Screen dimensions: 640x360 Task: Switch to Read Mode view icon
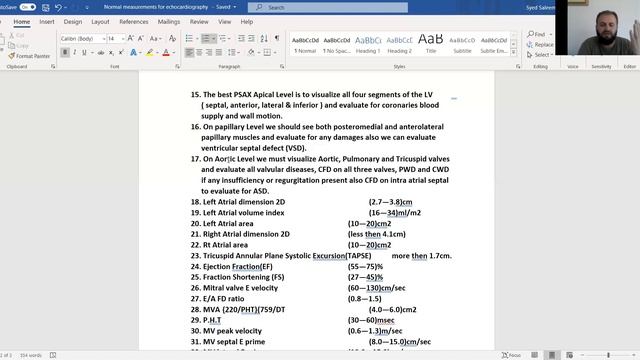pyautogui.click(x=534, y=355)
